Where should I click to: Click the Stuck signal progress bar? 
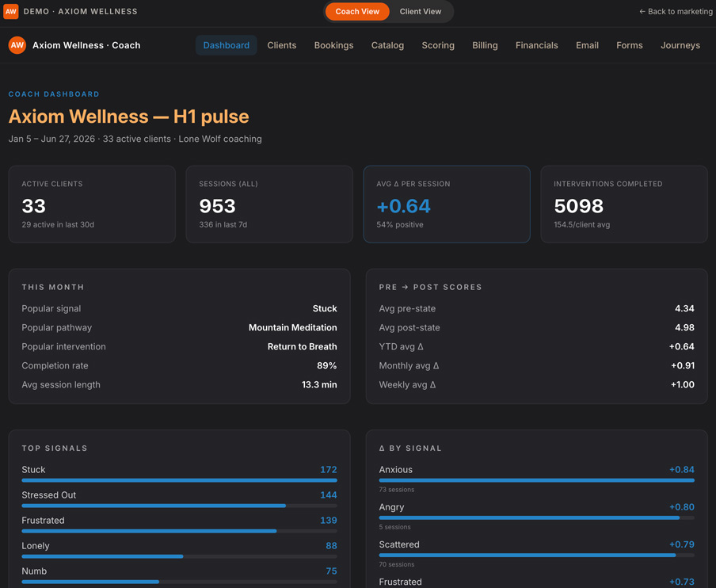click(180, 480)
